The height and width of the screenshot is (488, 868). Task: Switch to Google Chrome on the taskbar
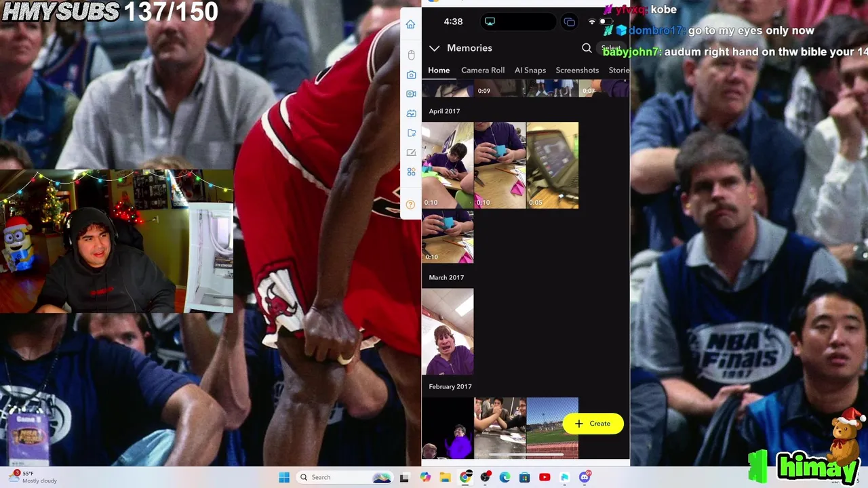pos(465,477)
